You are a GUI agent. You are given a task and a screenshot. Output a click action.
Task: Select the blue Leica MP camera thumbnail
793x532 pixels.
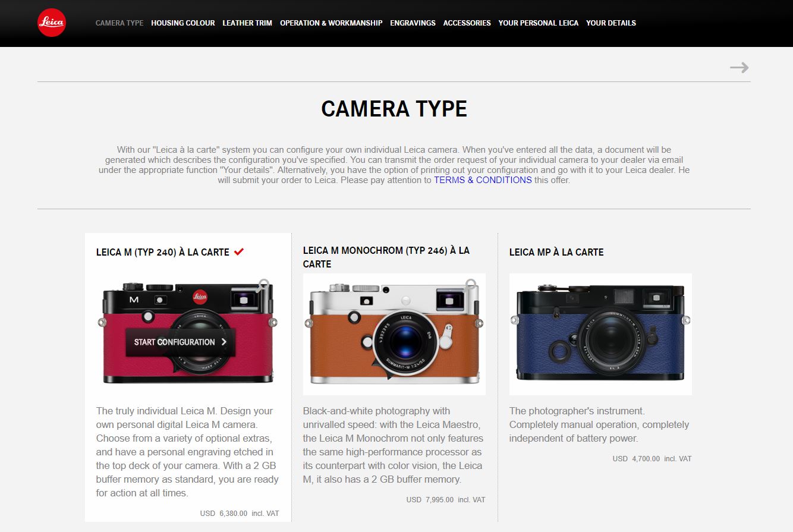[x=600, y=334]
